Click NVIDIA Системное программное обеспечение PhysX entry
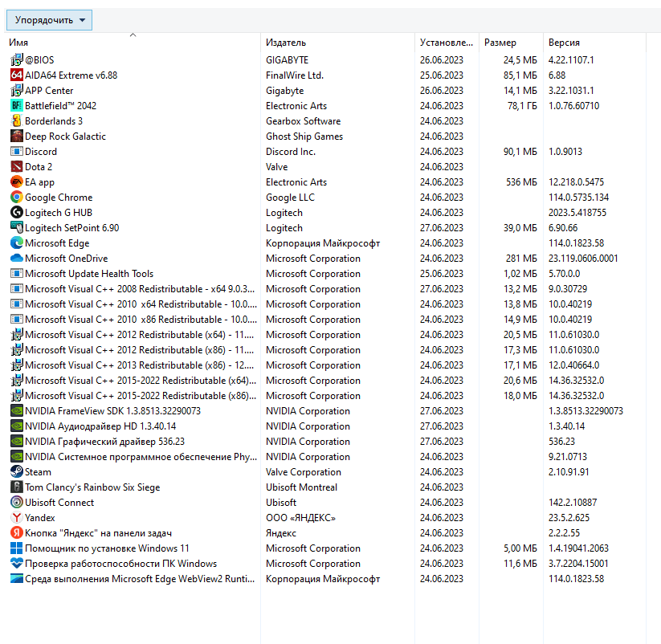 coord(141,457)
